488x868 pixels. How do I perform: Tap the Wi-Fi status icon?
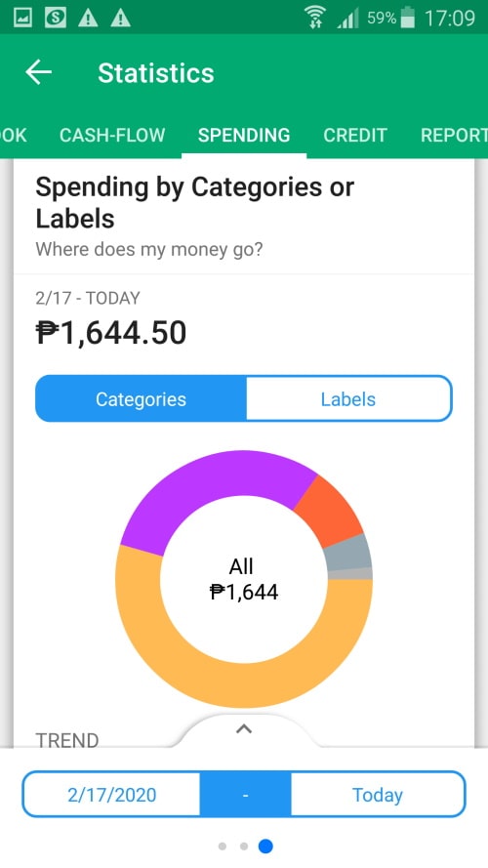point(315,18)
